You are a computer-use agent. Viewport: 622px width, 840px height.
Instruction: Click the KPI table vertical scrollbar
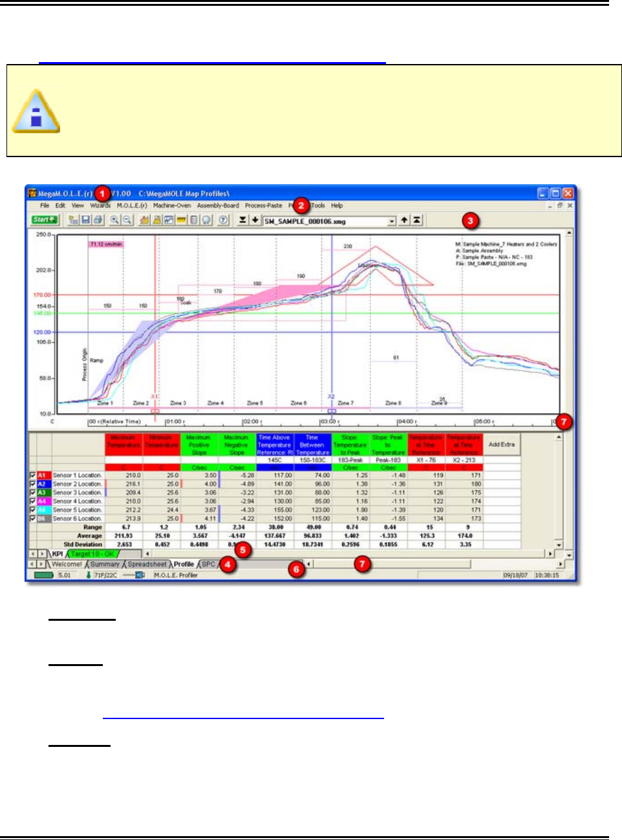pyautogui.click(x=559, y=491)
